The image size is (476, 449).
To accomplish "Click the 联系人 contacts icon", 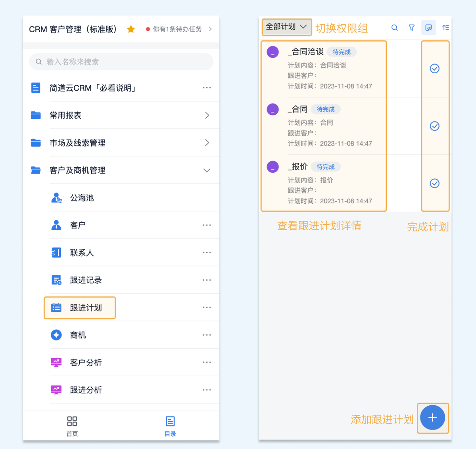I will pos(56,252).
